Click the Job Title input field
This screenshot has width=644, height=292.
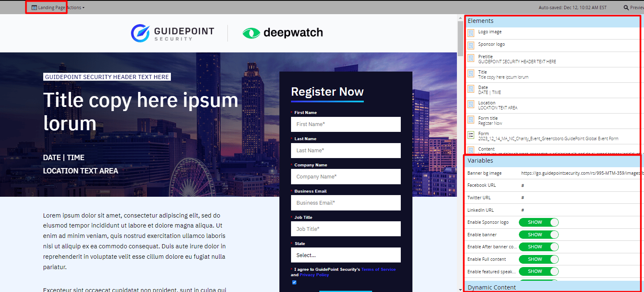[345, 229]
